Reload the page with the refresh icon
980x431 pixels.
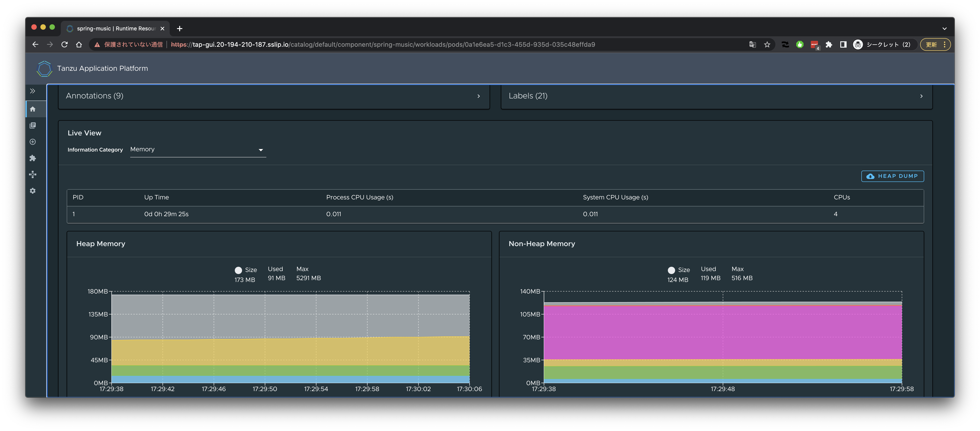pos(64,44)
